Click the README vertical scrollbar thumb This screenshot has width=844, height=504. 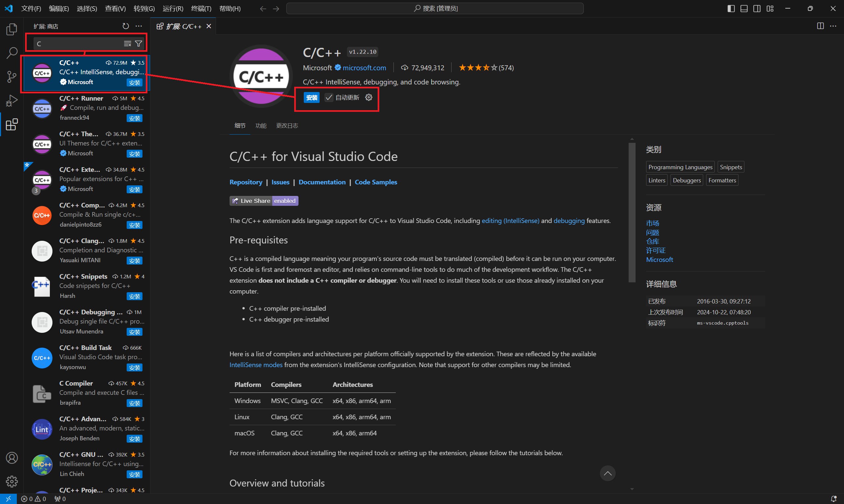pos(632,212)
